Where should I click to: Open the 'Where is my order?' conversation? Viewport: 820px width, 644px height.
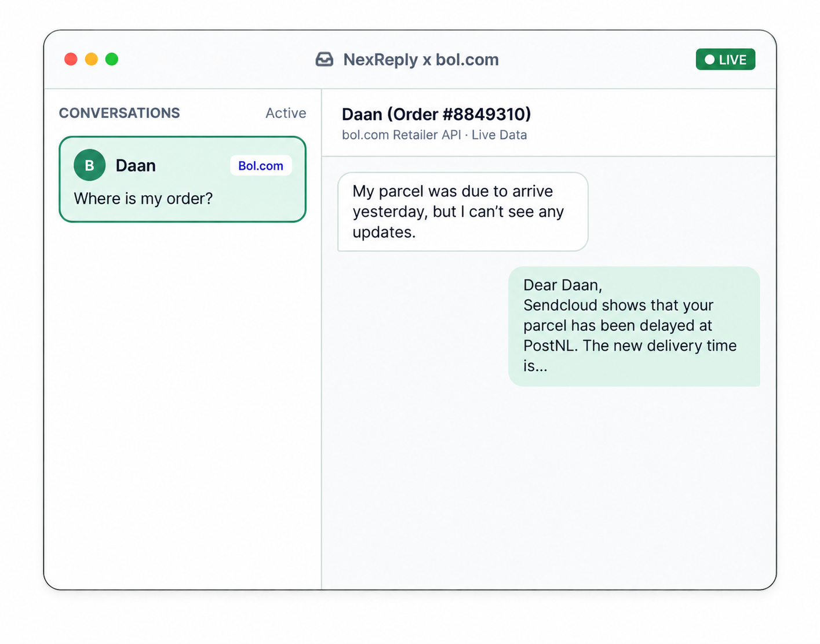click(183, 179)
